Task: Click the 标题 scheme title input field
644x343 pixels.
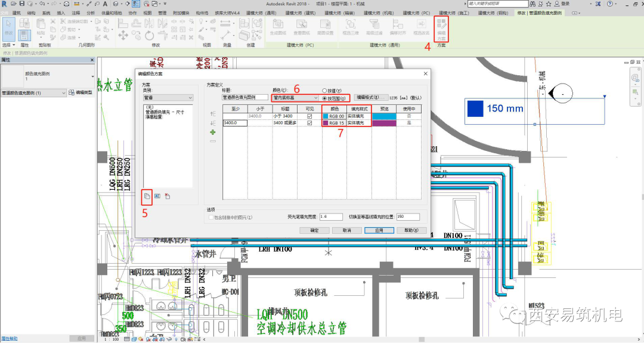Action: pos(245,97)
